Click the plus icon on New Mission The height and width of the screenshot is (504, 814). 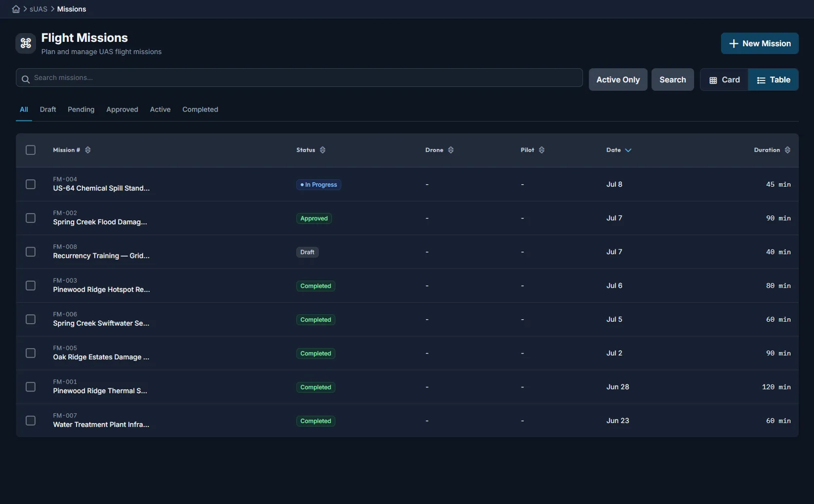point(734,43)
